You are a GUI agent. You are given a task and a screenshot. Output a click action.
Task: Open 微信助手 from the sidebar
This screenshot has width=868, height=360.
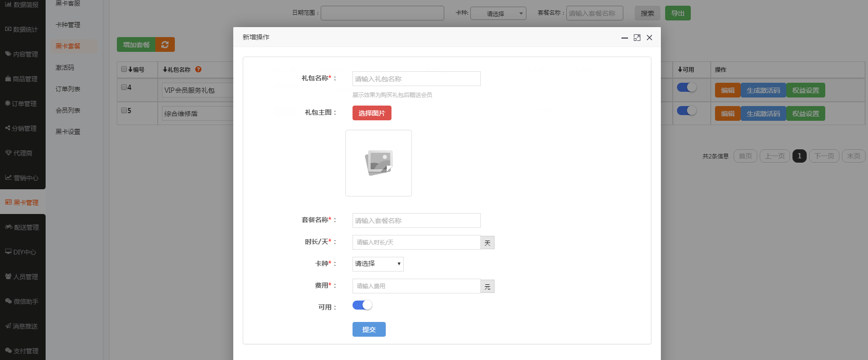click(22, 302)
